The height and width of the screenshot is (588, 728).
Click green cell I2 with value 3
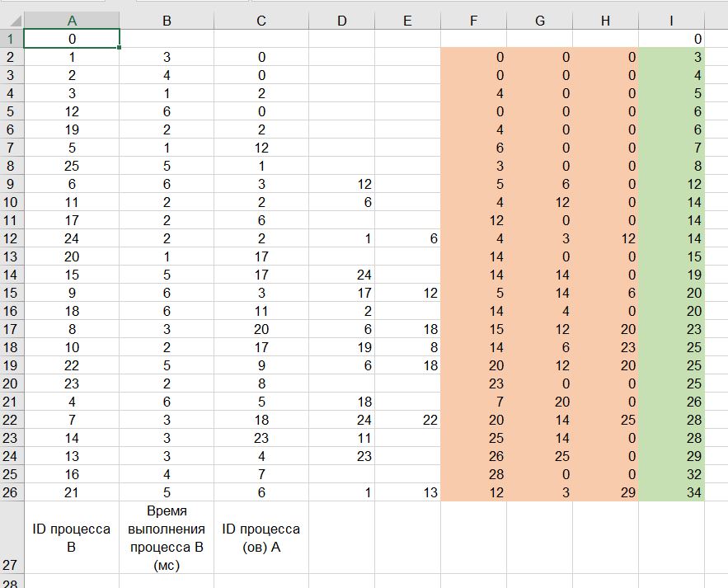coord(671,57)
